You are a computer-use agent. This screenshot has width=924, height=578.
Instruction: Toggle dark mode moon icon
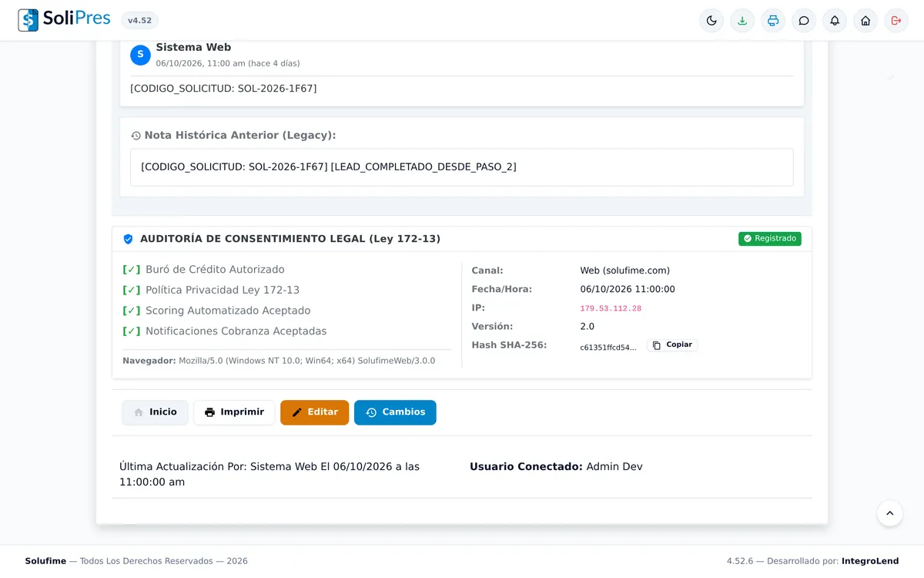pyautogui.click(x=711, y=21)
